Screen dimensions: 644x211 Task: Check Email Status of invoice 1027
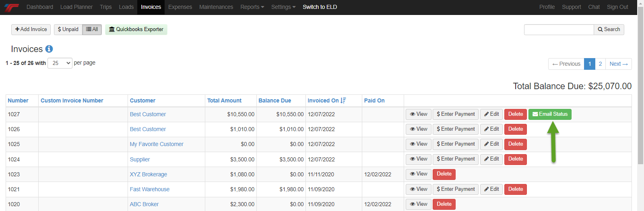click(x=550, y=114)
